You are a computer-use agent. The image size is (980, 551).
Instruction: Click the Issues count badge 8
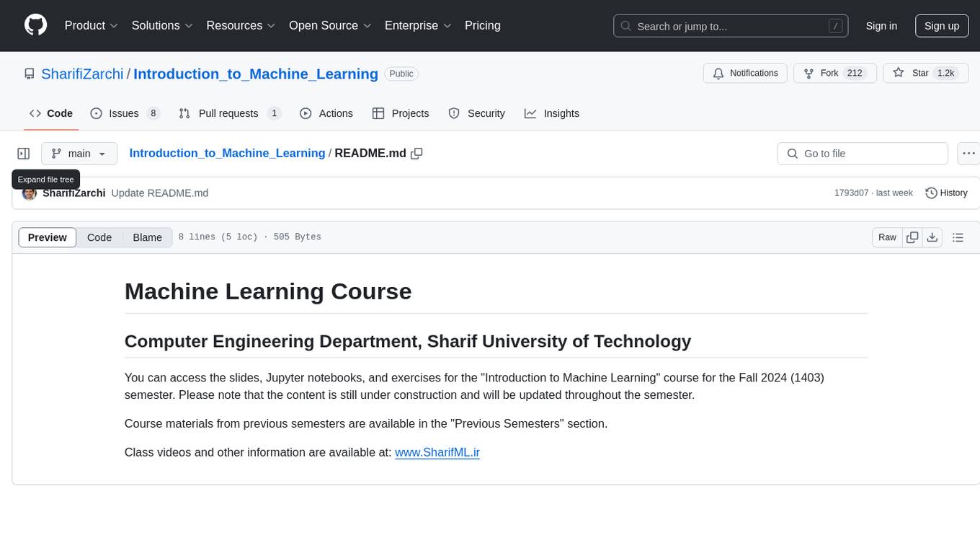153,113
